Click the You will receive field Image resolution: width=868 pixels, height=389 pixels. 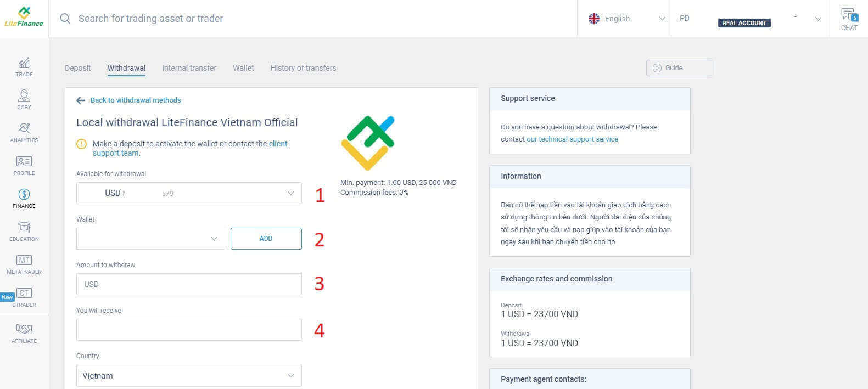click(189, 330)
